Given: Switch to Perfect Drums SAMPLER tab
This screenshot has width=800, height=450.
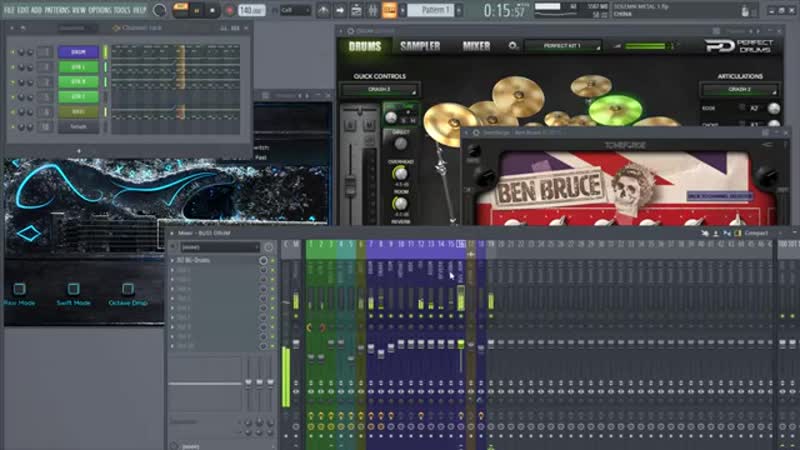Looking at the screenshot, I should click(420, 46).
